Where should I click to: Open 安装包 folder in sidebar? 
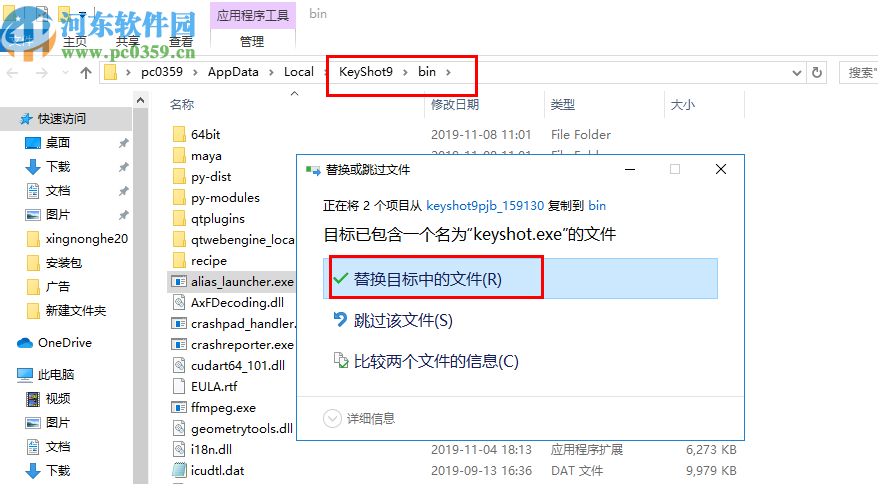pos(64,263)
